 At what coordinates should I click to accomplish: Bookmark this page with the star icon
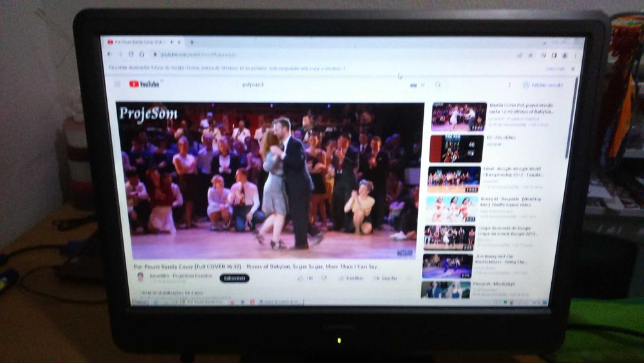pyautogui.click(x=531, y=55)
